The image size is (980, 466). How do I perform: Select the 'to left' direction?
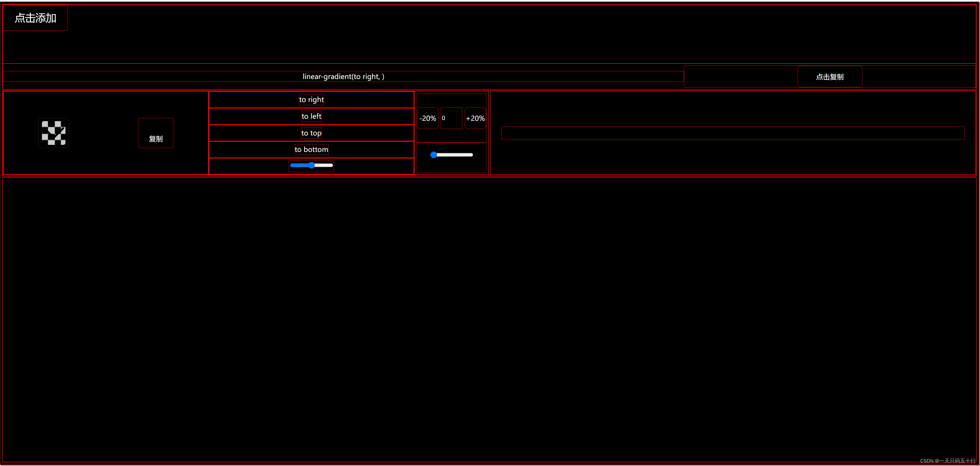(x=311, y=116)
